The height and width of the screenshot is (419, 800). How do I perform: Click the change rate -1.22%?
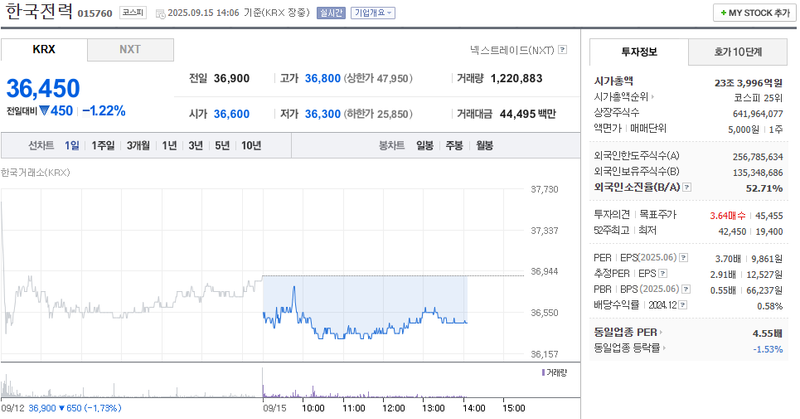(x=104, y=111)
